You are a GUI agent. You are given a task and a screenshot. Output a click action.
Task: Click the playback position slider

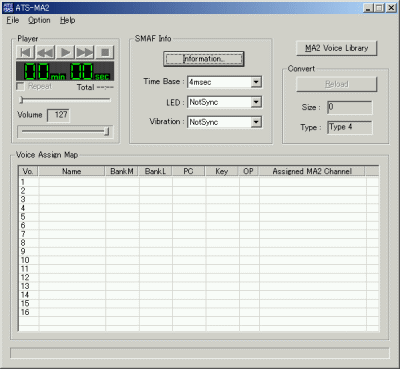pyautogui.click(x=65, y=99)
